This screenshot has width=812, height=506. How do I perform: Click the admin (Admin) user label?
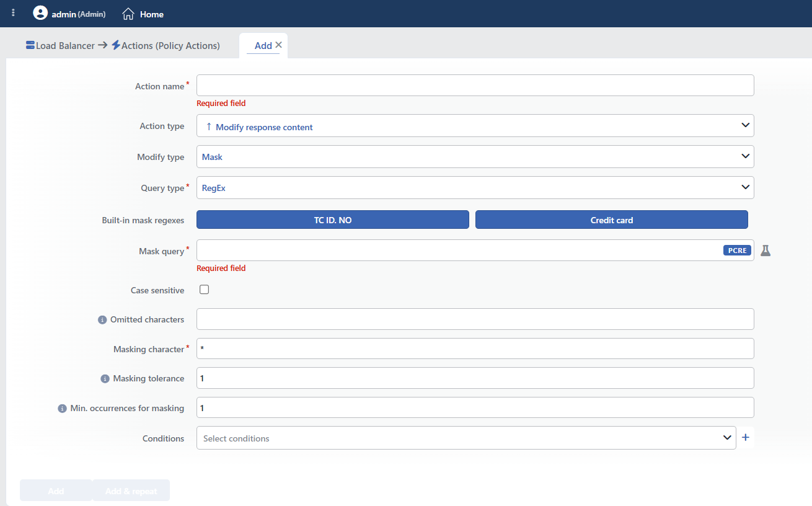(x=79, y=14)
